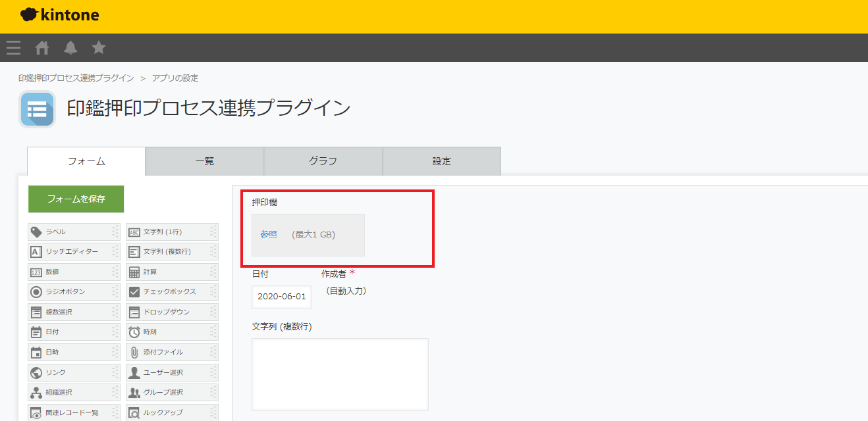Open the hamburger menu icon
Image resolution: width=868 pixels, height=421 pixels.
pyautogui.click(x=13, y=47)
